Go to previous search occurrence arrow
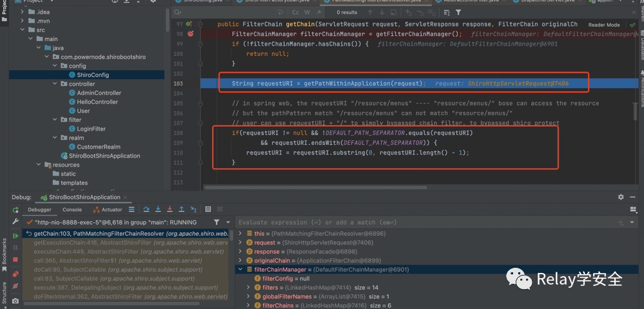Viewport: 644px width, 309px height. pos(370,12)
